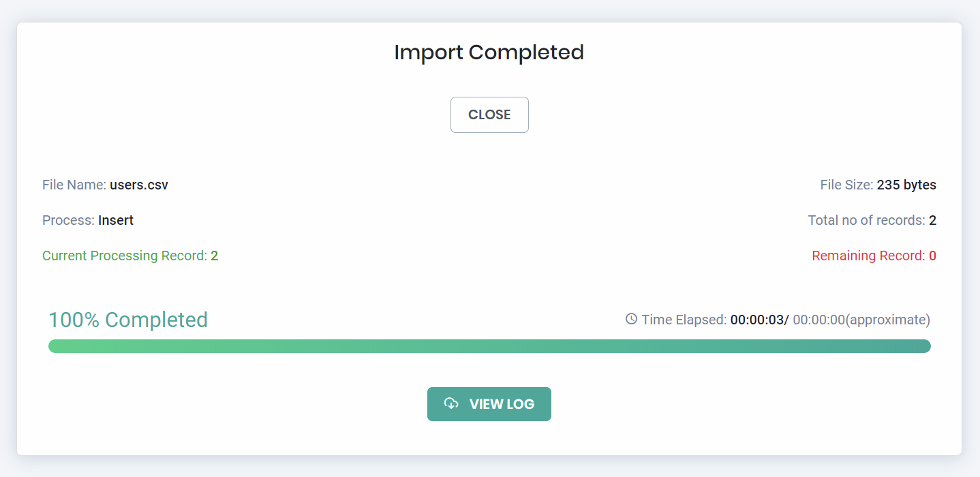The height and width of the screenshot is (477, 980).
Task: Click the File Name label
Action: tap(74, 185)
